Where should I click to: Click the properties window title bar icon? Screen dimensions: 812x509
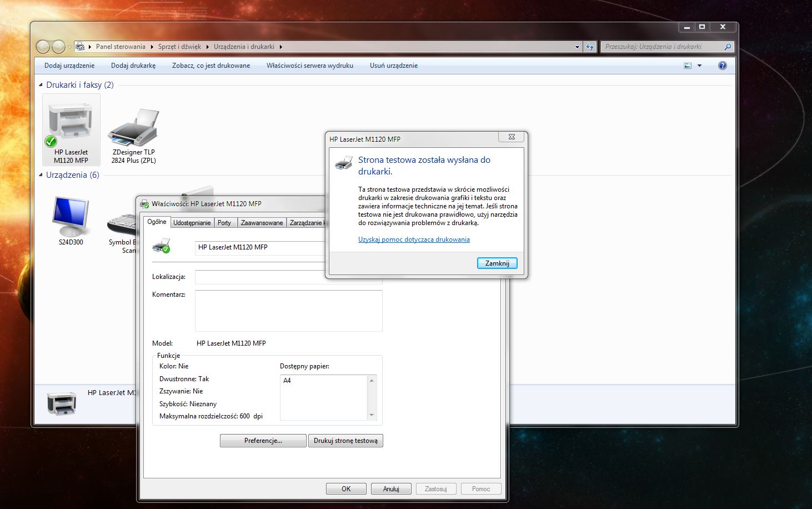(144, 204)
